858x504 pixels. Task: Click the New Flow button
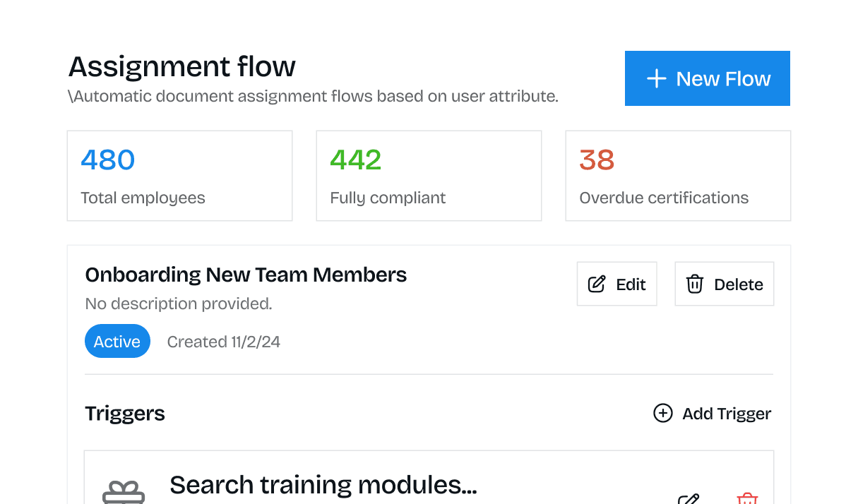(707, 78)
